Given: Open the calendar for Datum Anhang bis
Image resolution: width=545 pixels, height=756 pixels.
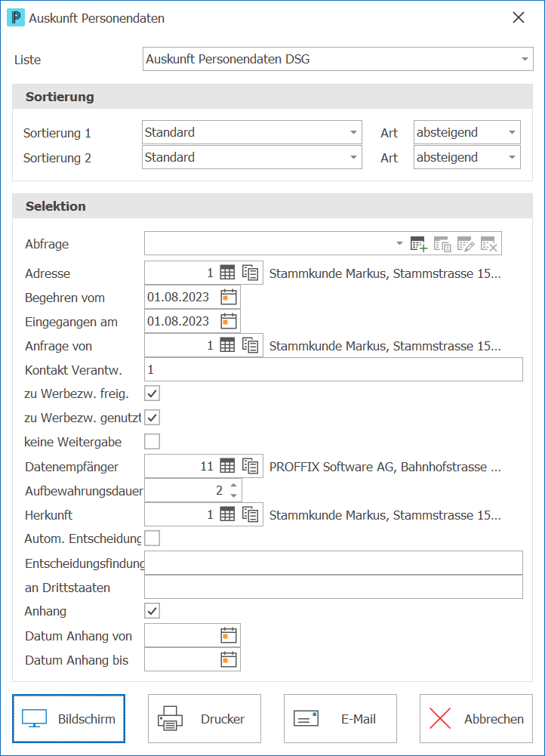Looking at the screenshot, I should coord(229,659).
